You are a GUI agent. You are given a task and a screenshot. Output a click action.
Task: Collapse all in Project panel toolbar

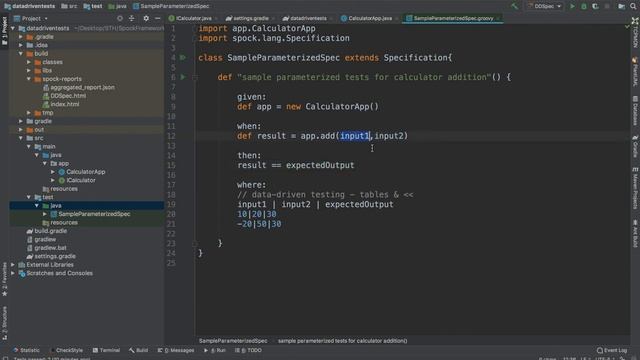131,18
